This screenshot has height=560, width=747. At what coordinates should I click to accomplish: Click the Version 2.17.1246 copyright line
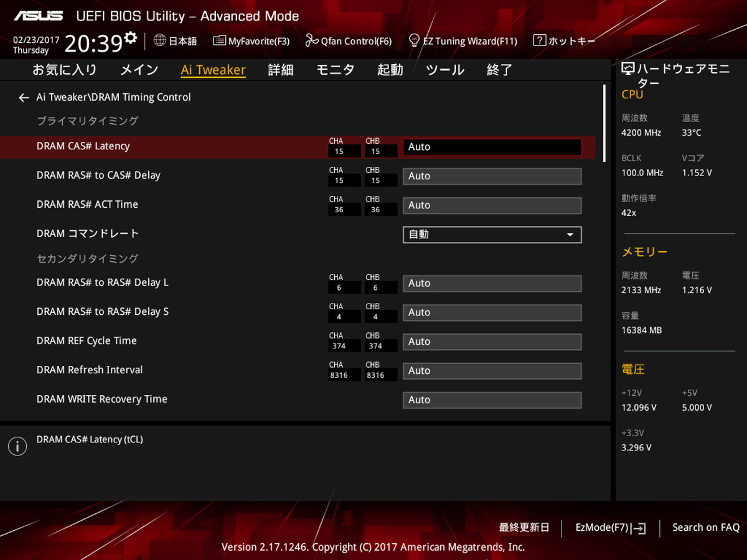(374, 547)
